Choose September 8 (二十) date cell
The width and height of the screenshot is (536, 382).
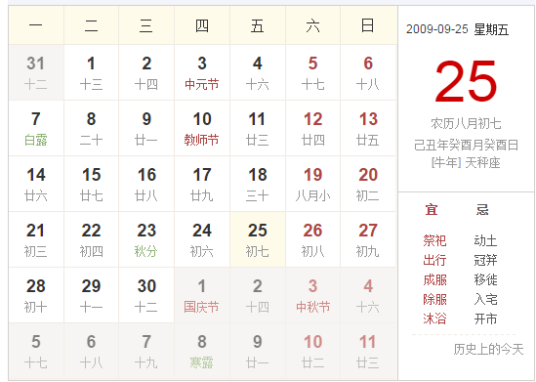coord(91,128)
